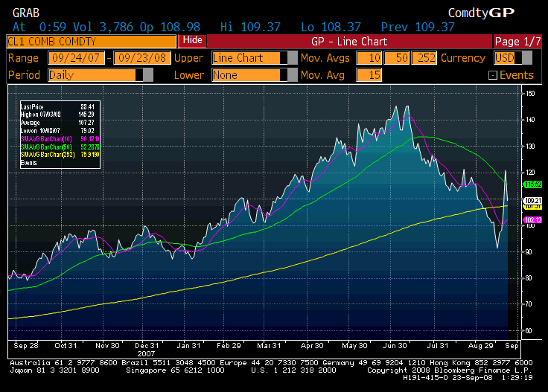Click the Page 1/7 indicator
The image size is (548, 392).
[x=517, y=42]
